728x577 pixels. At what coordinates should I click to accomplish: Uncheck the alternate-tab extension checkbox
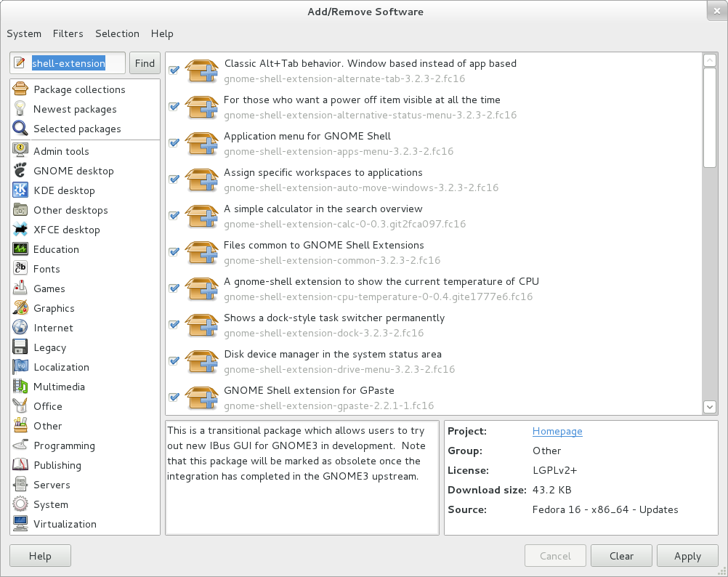pyautogui.click(x=174, y=70)
